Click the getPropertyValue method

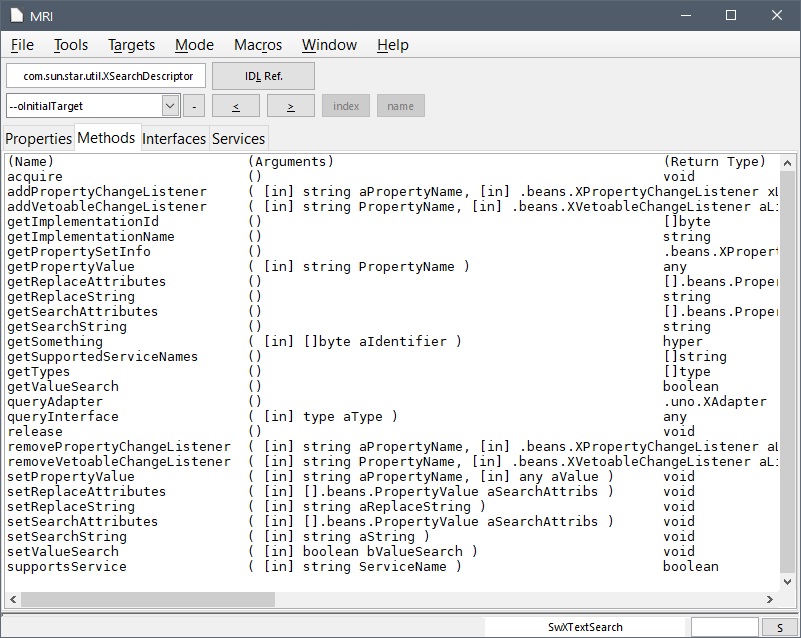(71, 267)
